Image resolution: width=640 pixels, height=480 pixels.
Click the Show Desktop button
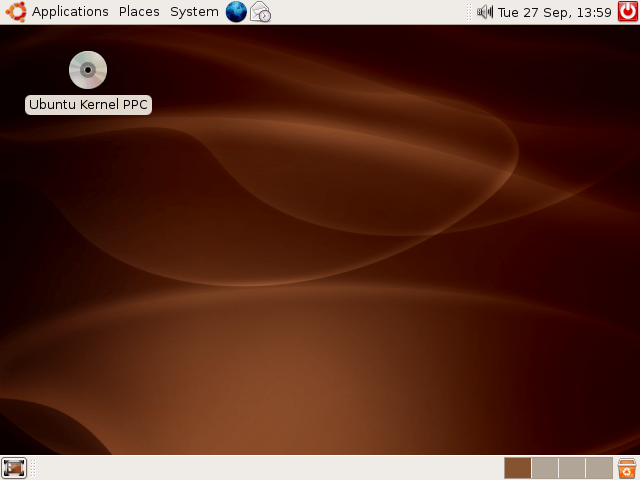pos(14,468)
